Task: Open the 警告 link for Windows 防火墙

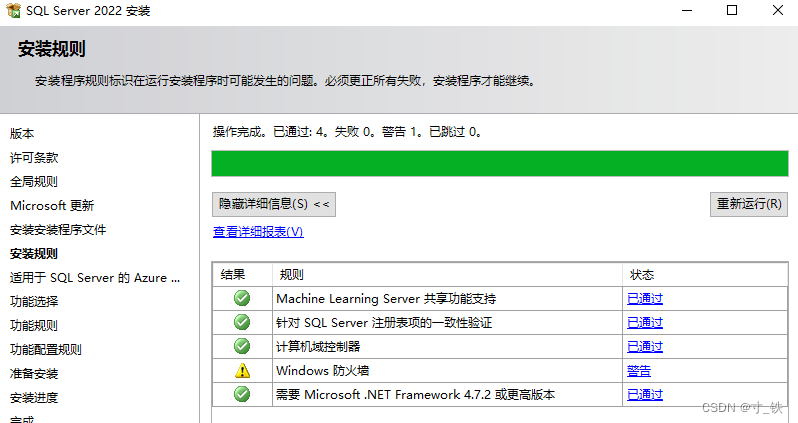Action: tap(639, 371)
